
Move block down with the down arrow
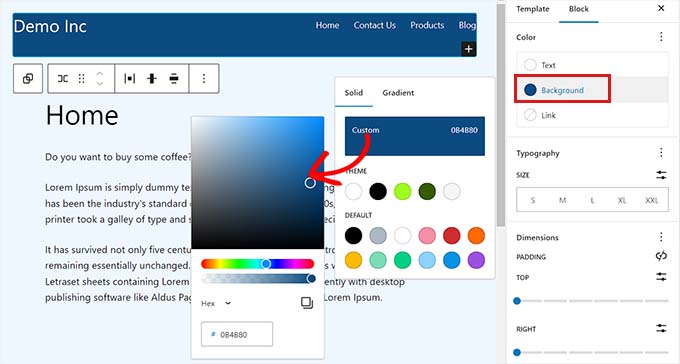click(x=100, y=83)
